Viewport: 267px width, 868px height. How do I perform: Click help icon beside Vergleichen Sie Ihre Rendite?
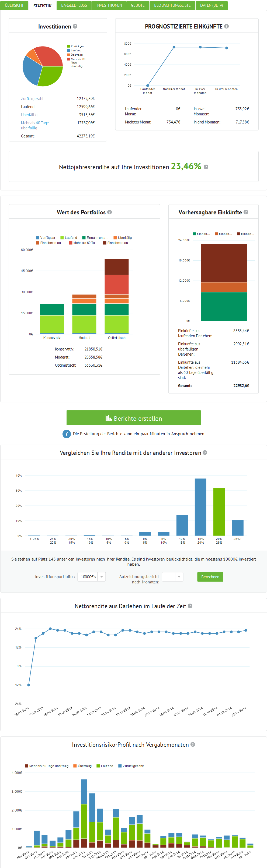pyautogui.click(x=205, y=452)
